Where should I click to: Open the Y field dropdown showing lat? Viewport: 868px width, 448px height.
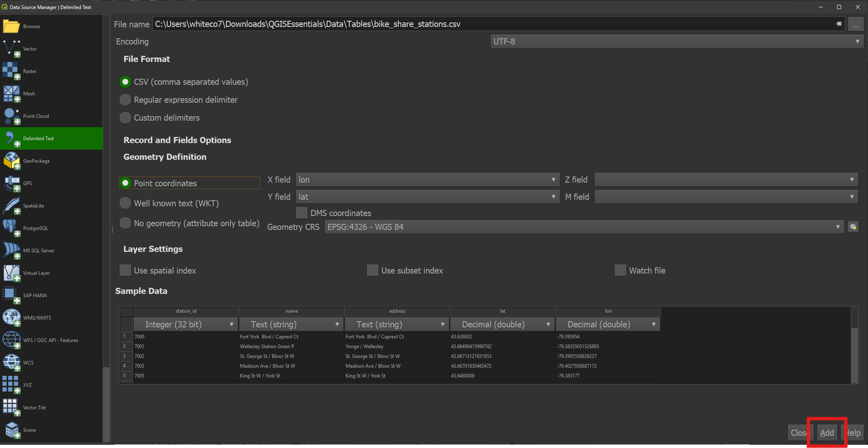[x=427, y=196]
